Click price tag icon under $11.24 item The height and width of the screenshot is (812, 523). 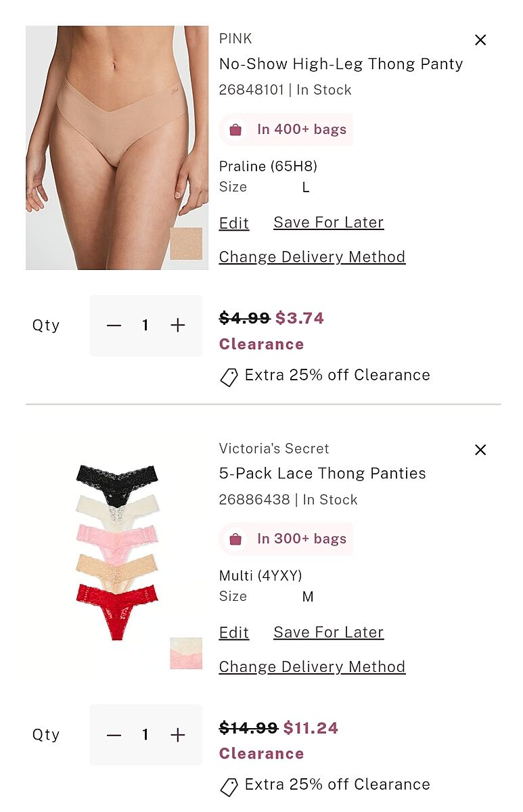point(229,786)
